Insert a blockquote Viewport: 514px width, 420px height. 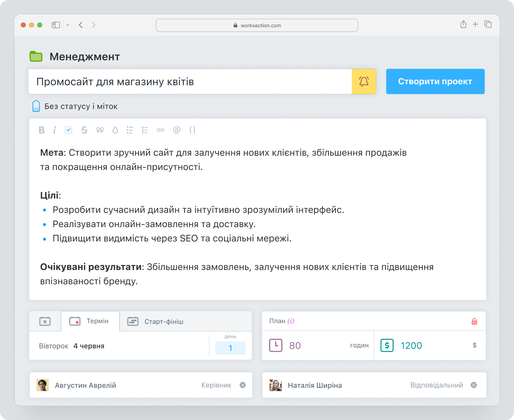[x=100, y=130]
